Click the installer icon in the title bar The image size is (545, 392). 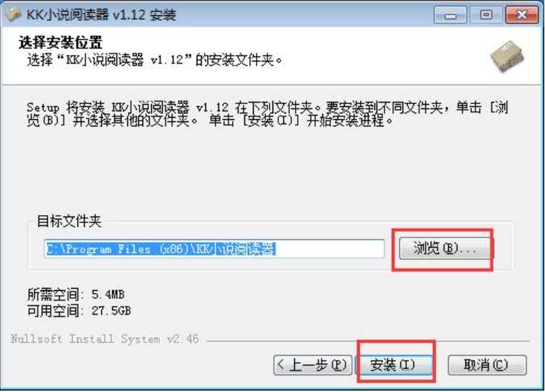13,14
